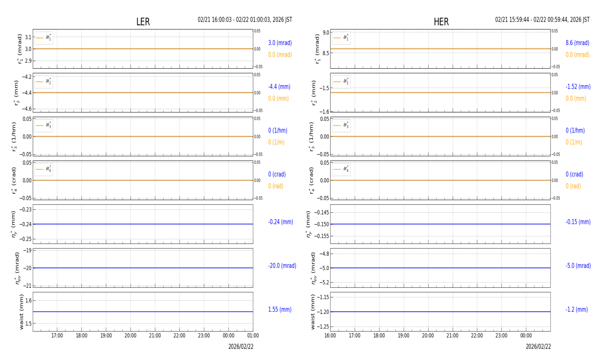Image resolution: width=595 pixels, height=364 pixels.
Task: Click the 1.55 (mm) waist value
Action: [x=280, y=310]
